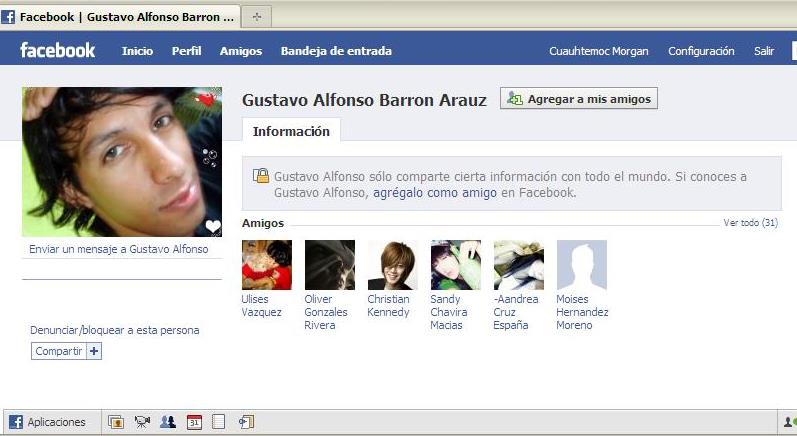Image resolution: width=797 pixels, height=436 pixels.
Task: Click the online friends chat icon at bottom right
Action: coord(788,422)
